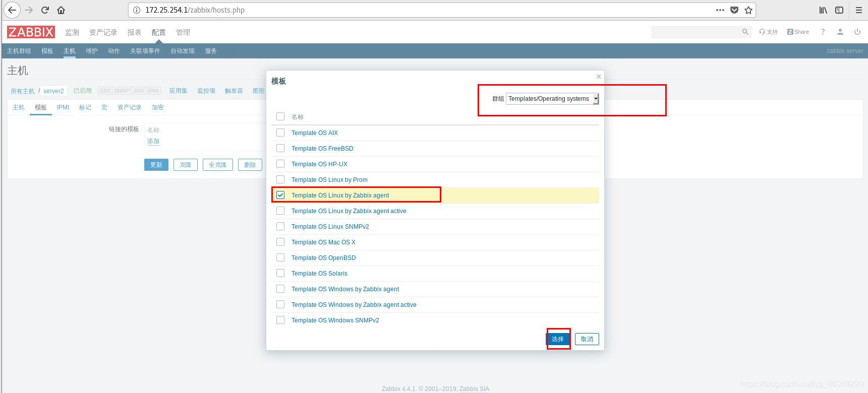Click the 克隆 clone button

tap(186, 165)
